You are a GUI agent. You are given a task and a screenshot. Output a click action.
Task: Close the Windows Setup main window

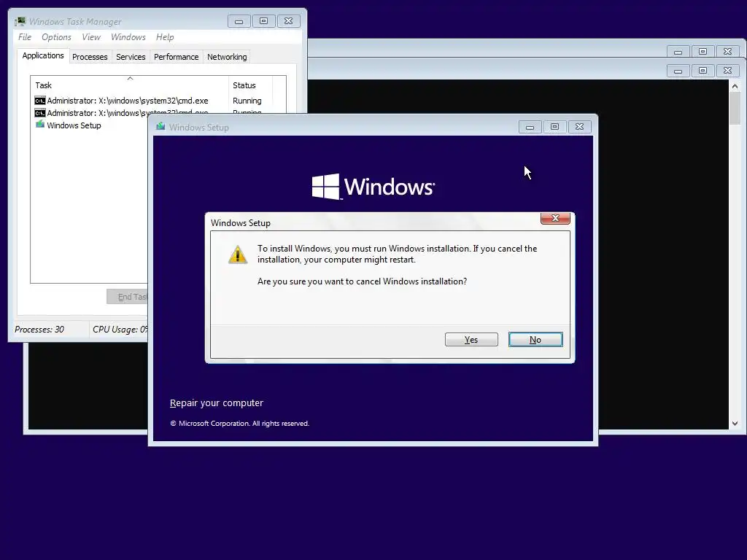579,127
